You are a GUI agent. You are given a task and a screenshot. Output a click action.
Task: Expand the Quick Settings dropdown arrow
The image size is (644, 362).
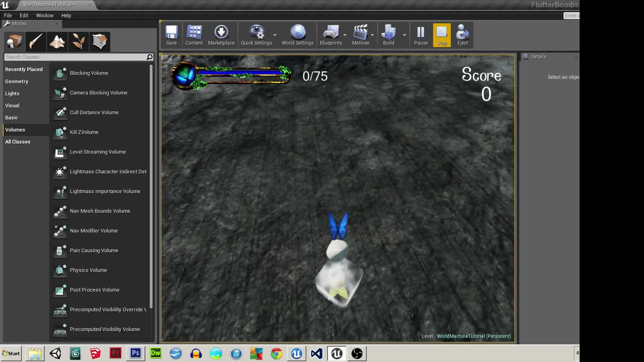[x=275, y=36]
